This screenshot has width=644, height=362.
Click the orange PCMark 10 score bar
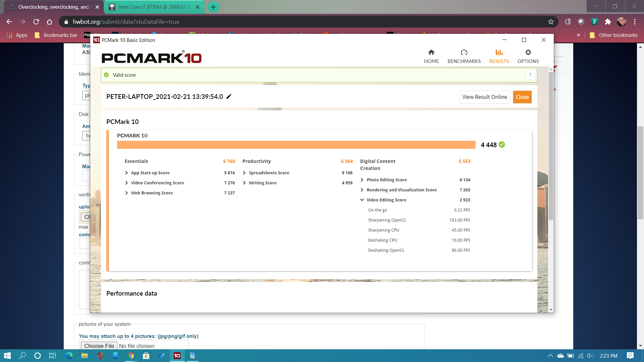coord(296,145)
